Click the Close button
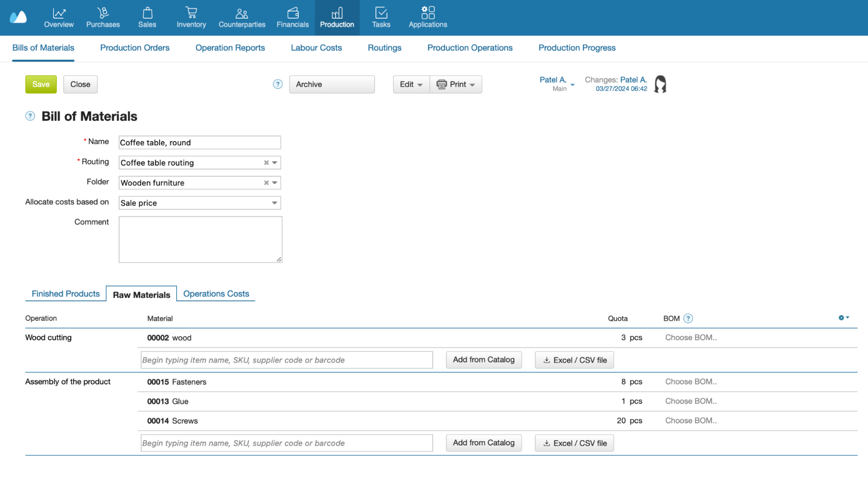Image resolution: width=868 pixels, height=478 pixels. [80, 84]
